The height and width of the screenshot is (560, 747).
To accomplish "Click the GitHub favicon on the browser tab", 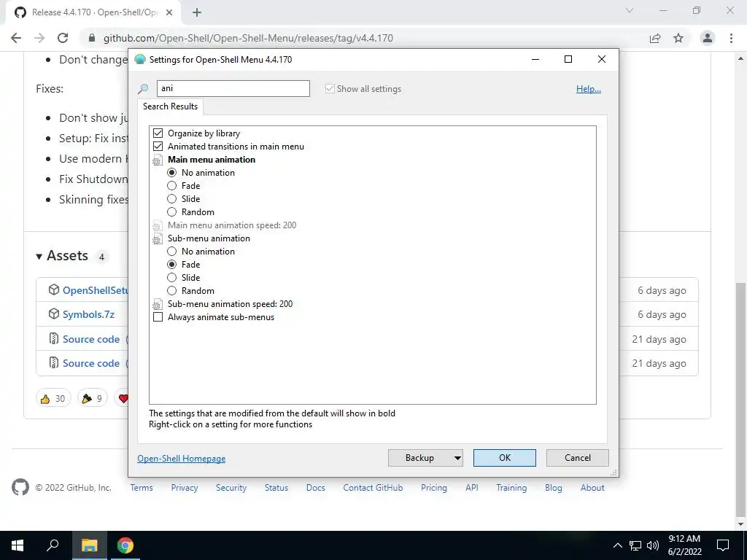I will click(x=20, y=12).
